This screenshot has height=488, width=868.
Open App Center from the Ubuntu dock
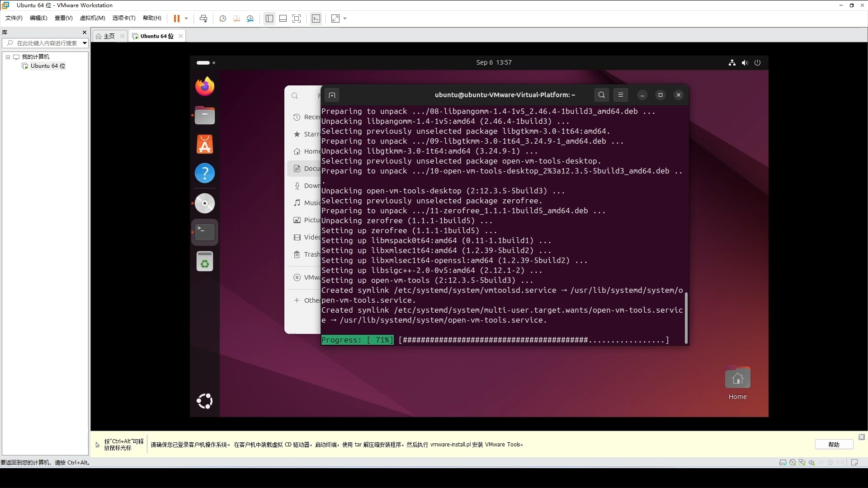(x=205, y=145)
